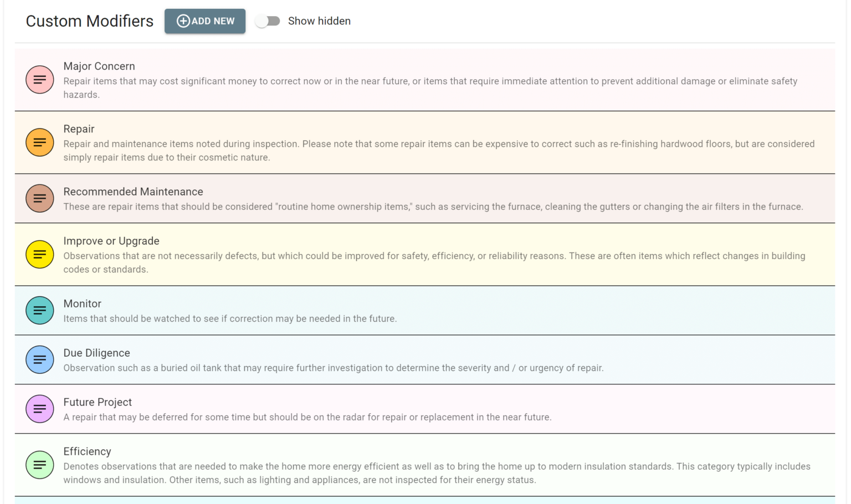Click the yellow Improve or Upgrade icon
851x504 pixels.
click(x=39, y=254)
